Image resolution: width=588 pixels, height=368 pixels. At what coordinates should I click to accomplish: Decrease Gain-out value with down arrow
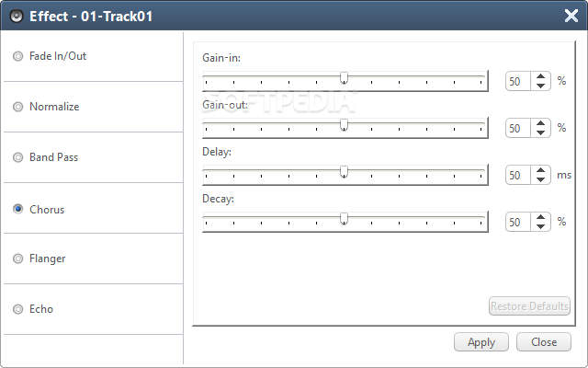click(540, 132)
